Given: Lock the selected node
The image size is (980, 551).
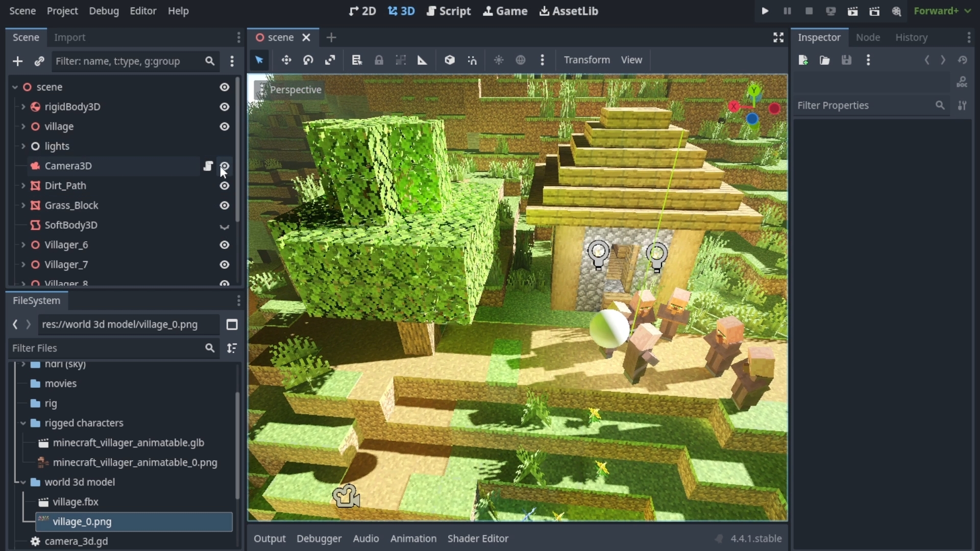Looking at the screenshot, I should 379,60.
